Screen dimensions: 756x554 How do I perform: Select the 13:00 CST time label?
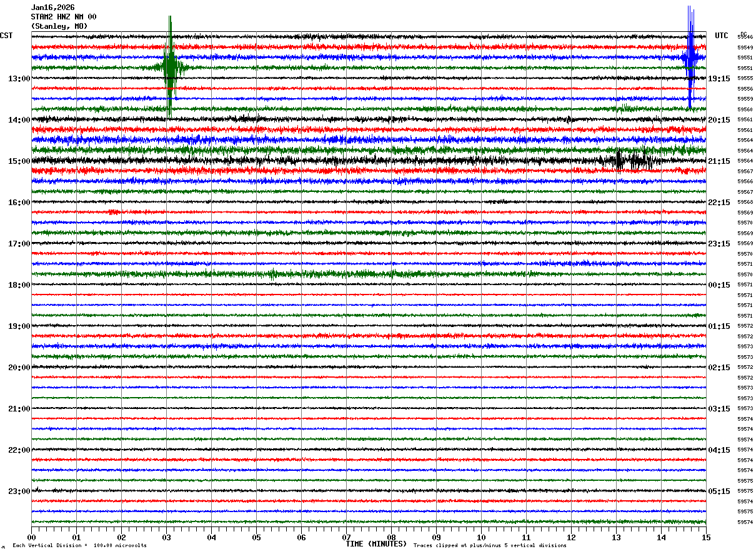tap(19, 78)
